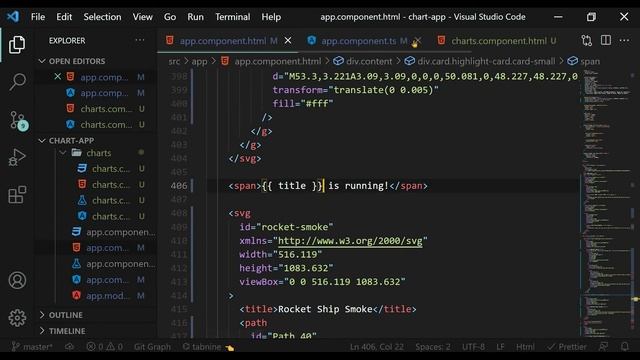Click Spaces: 2 indentation setting
This screenshot has width=640, height=360.
[433, 347]
